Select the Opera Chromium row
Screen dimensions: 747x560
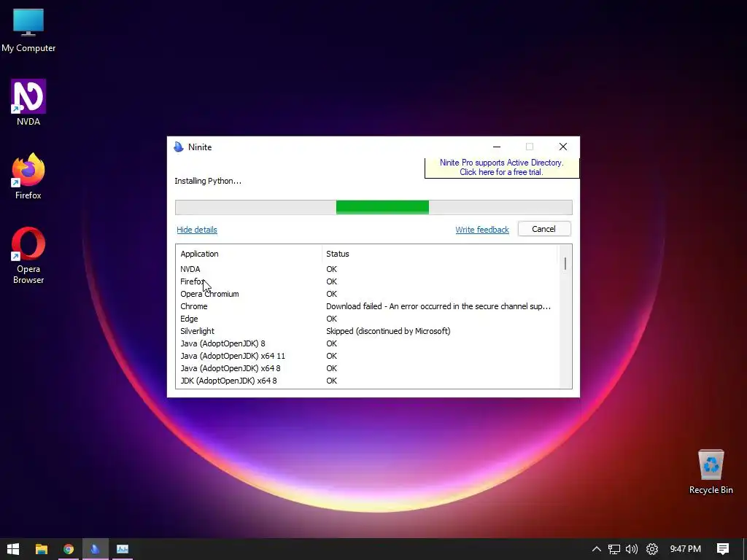(x=367, y=294)
